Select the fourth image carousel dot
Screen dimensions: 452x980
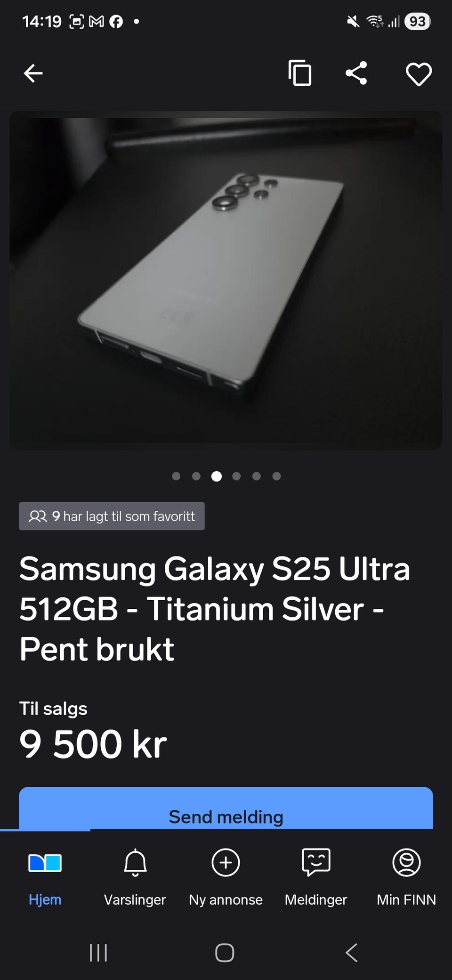pyautogui.click(x=236, y=476)
